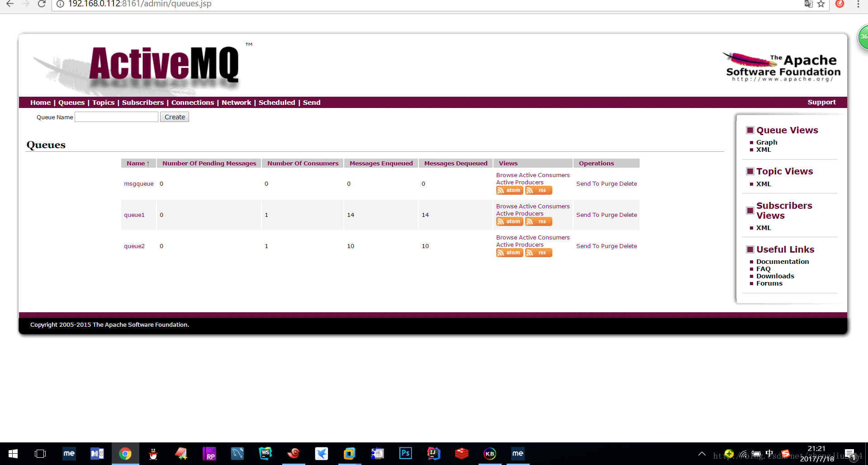Open the Topics nav item
The width and height of the screenshot is (868, 465).
(x=103, y=103)
